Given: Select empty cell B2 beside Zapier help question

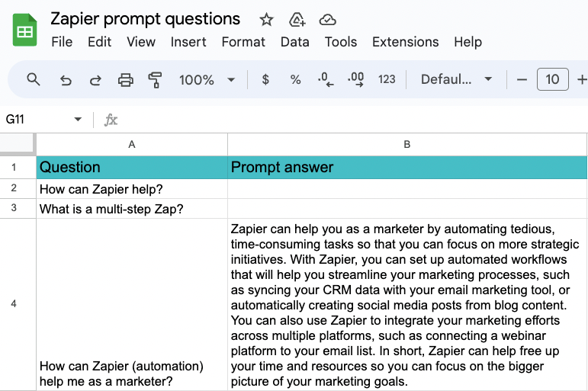Looking at the screenshot, I should point(407,189).
